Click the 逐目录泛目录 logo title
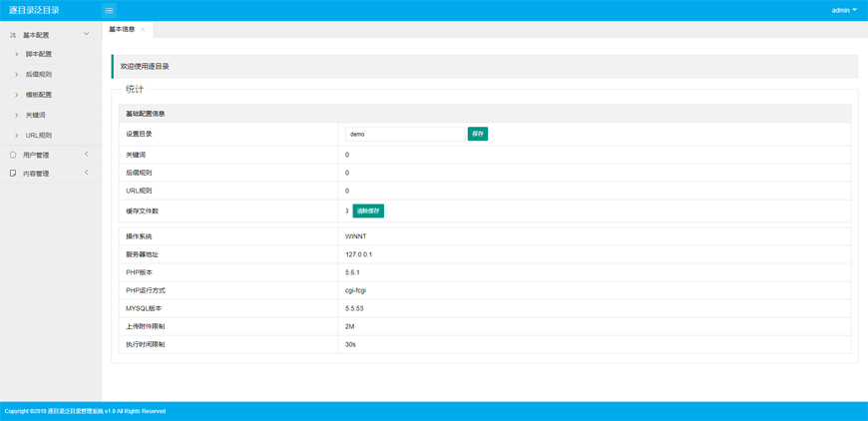The width and height of the screenshot is (868, 421). click(34, 10)
